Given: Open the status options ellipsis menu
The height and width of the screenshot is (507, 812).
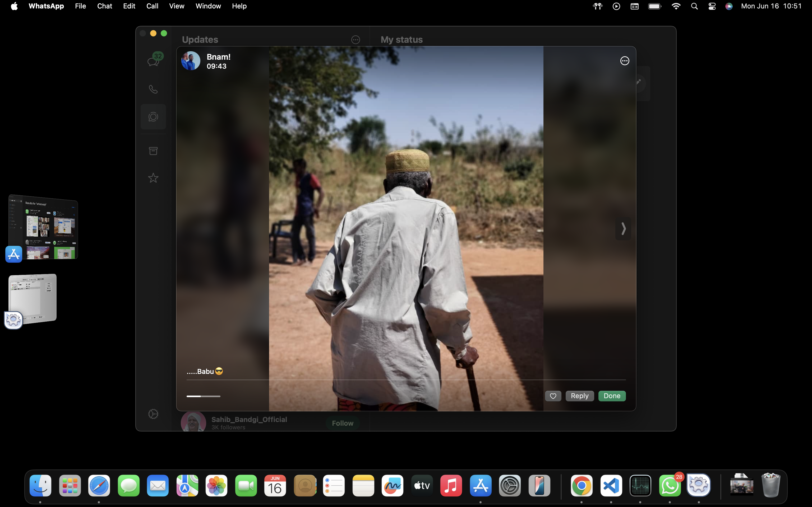Looking at the screenshot, I should tap(624, 61).
